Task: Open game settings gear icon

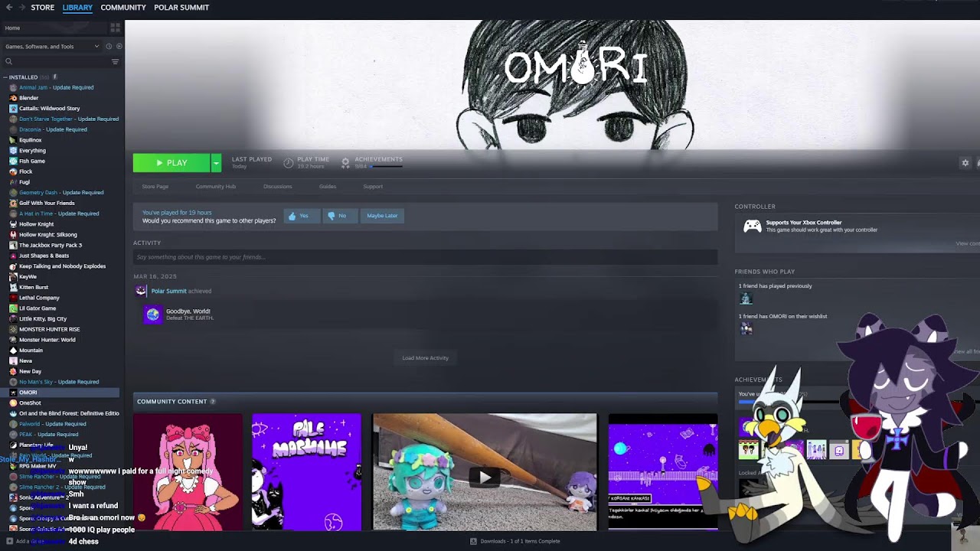Action: point(965,163)
